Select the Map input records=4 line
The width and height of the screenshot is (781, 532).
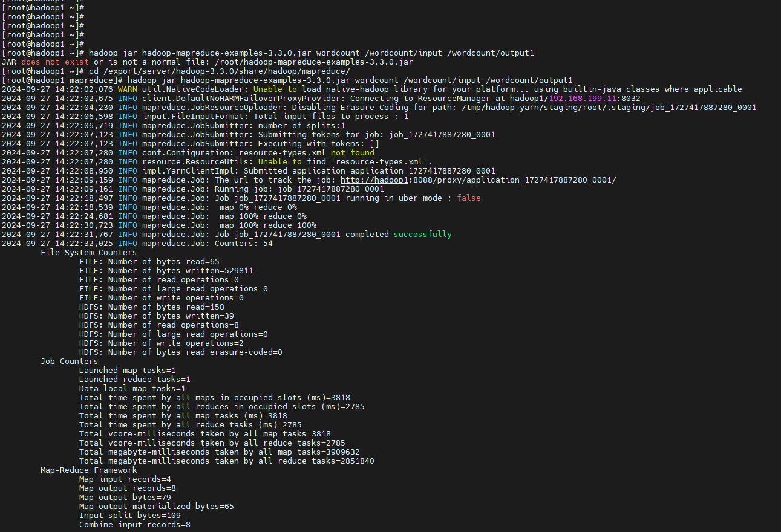pos(130,479)
